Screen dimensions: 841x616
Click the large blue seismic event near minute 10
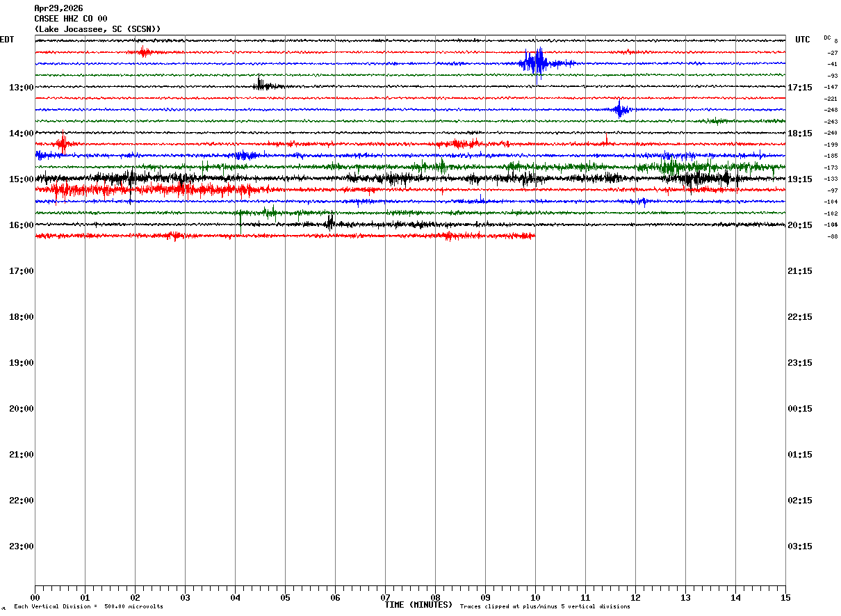coord(537,63)
